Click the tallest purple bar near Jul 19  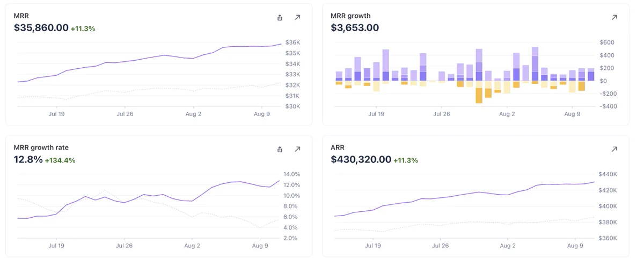(385, 65)
